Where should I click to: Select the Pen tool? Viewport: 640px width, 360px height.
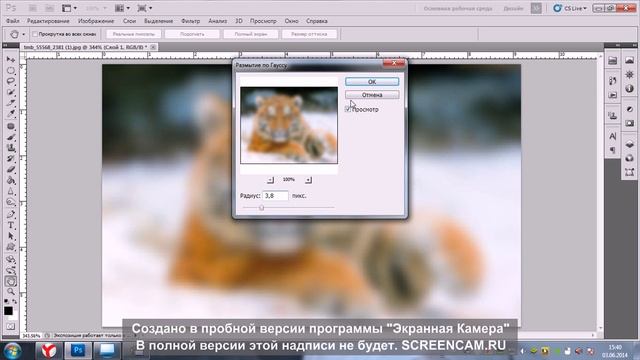[x=11, y=214]
